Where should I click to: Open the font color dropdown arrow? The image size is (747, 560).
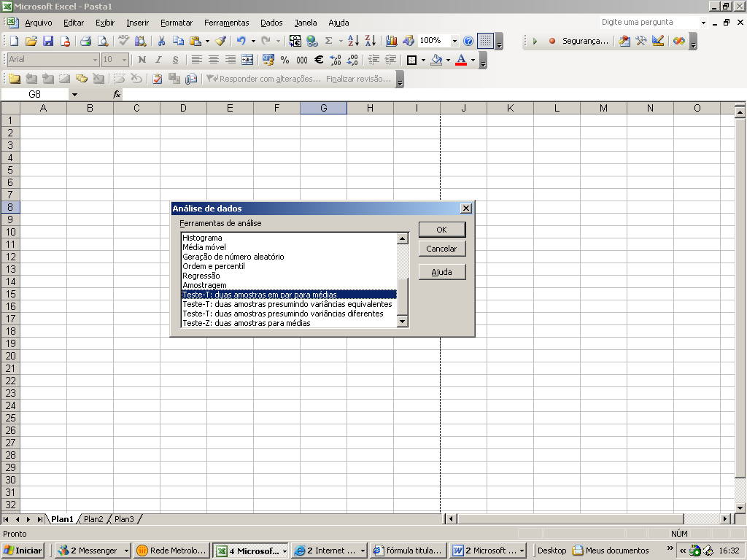click(473, 60)
